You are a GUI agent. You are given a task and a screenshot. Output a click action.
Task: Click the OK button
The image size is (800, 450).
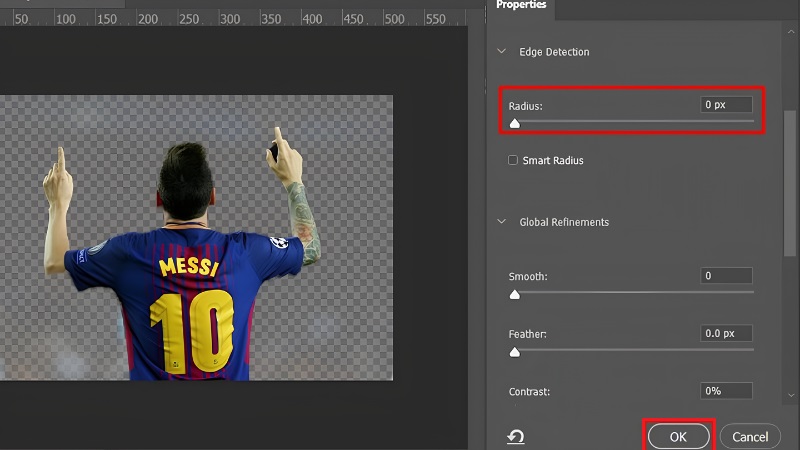[678, 437]
